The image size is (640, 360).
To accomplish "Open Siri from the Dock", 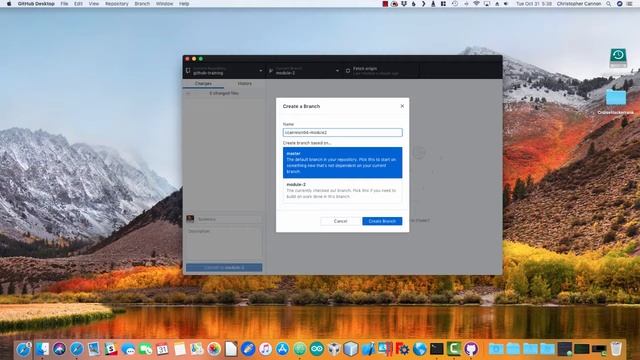I will tap(59, 349).
